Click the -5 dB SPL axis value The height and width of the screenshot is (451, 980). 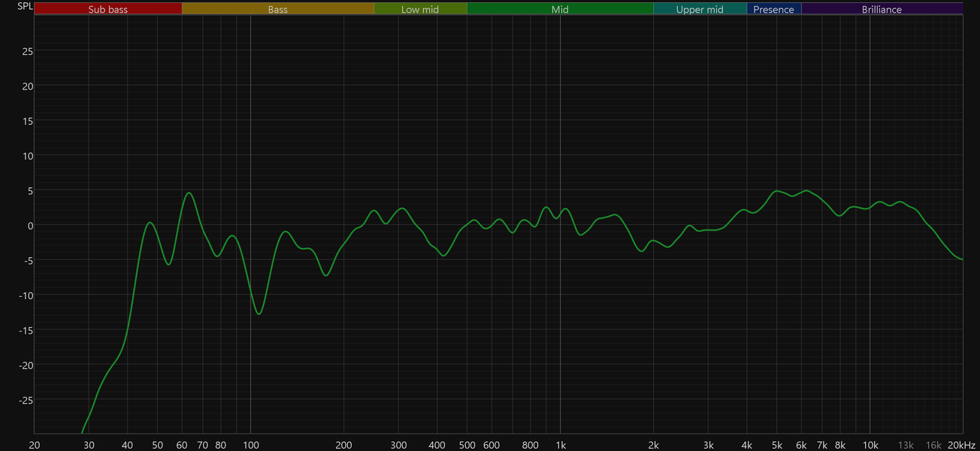point(28,261)
